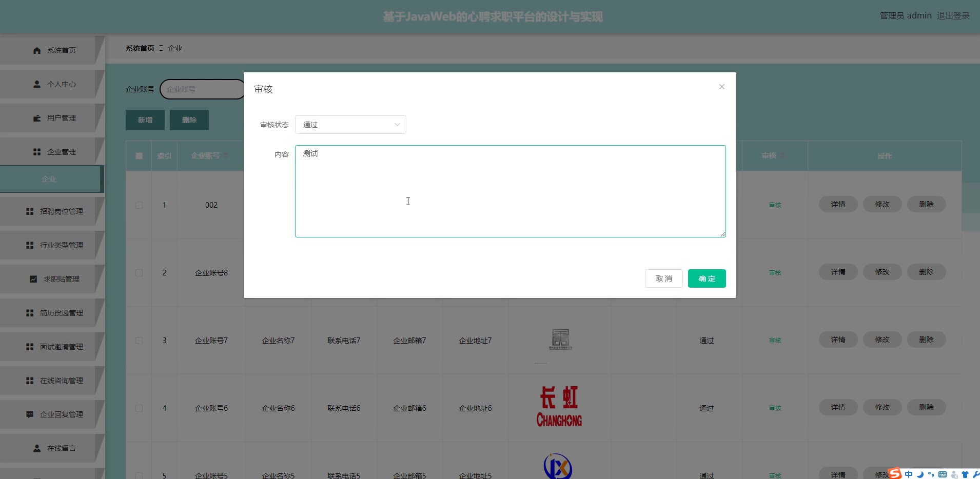Click the grid icon beside 招聘岗位管理
This screenshot has height=479, width=980.
(x=30, y=211)
